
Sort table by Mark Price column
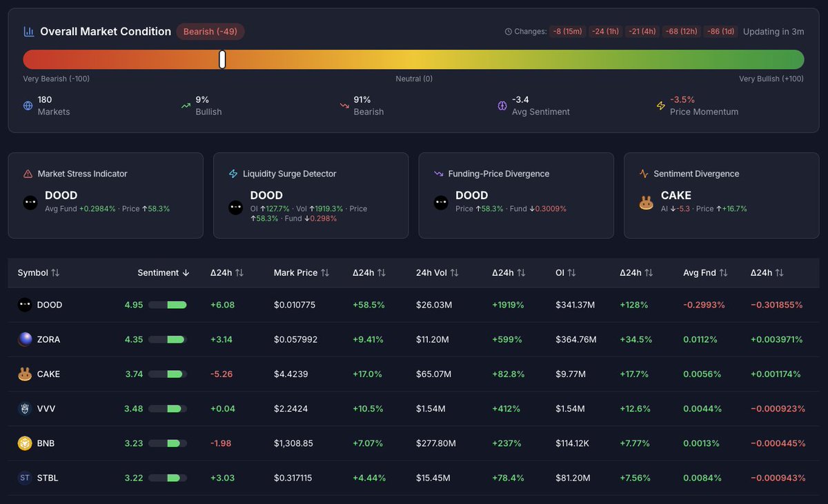click(x=302, y=272)
